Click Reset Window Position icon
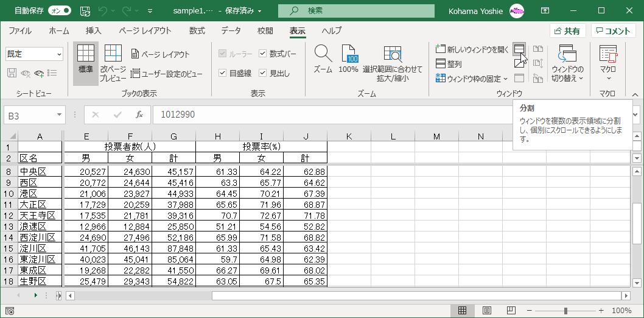 point(538,77)
